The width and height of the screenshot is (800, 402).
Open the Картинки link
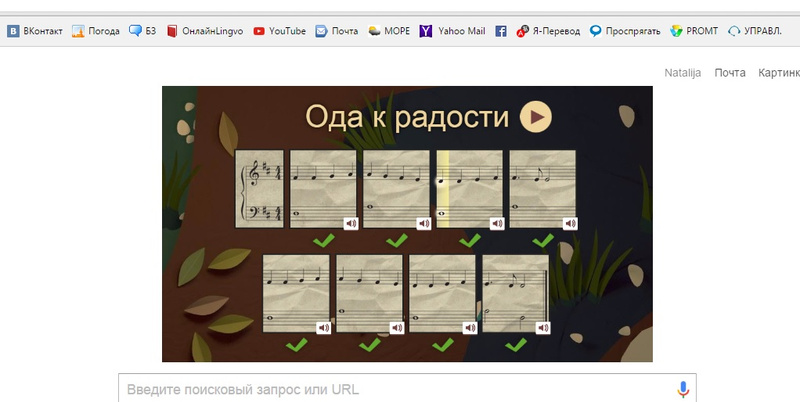pos(779,73)
